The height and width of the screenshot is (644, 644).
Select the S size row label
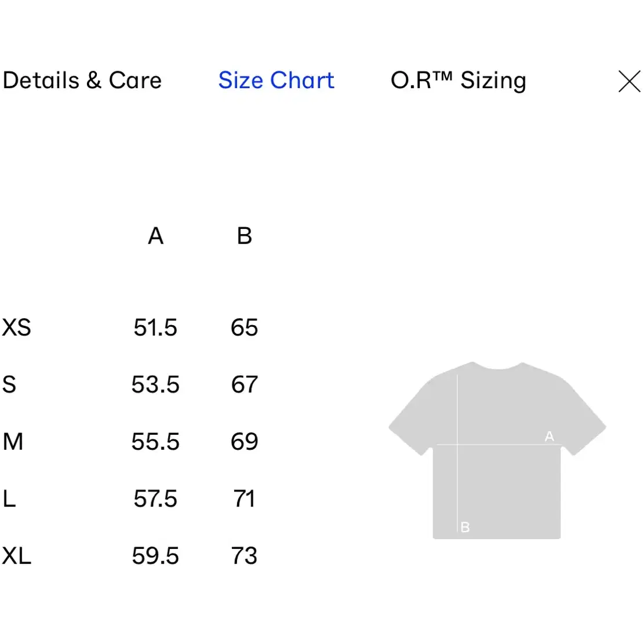(x=9, y=384)
